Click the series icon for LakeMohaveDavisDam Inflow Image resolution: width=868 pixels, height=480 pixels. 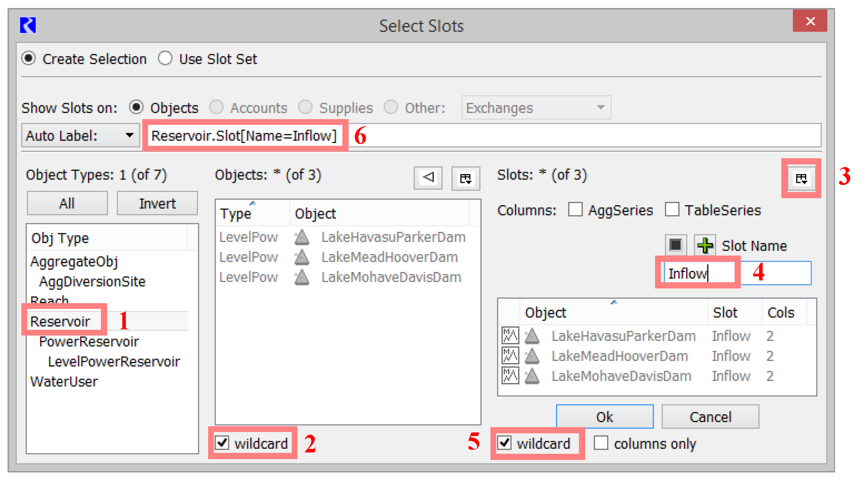point(510,376)
